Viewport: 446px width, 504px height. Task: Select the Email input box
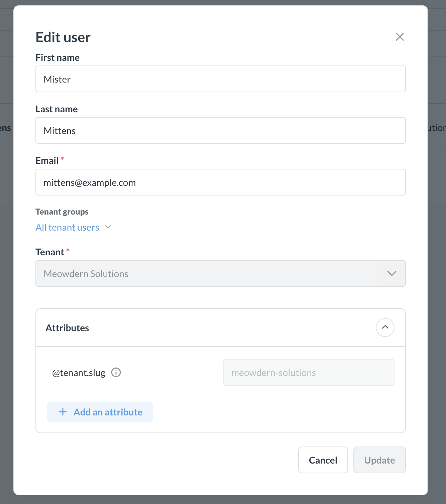click(220, 182)
